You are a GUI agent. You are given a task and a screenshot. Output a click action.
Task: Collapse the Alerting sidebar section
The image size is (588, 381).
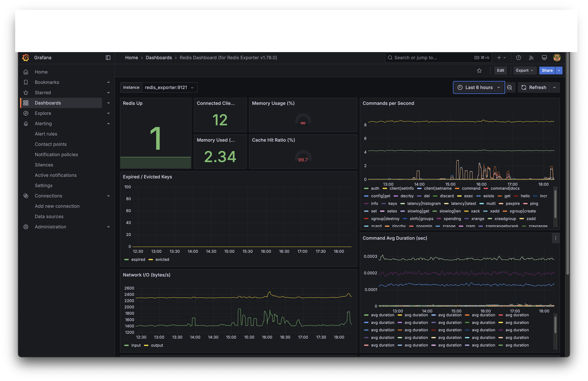point(108,123)
